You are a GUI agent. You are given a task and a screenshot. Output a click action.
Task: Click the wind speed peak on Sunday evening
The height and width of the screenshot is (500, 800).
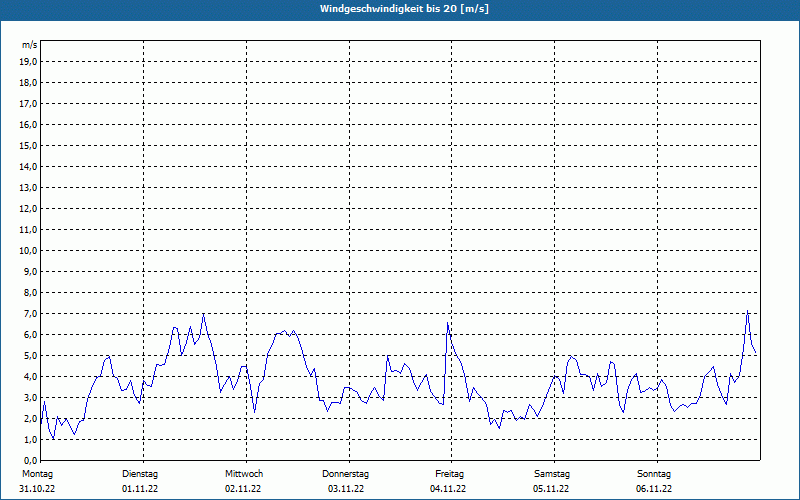[x=747, y=310]
